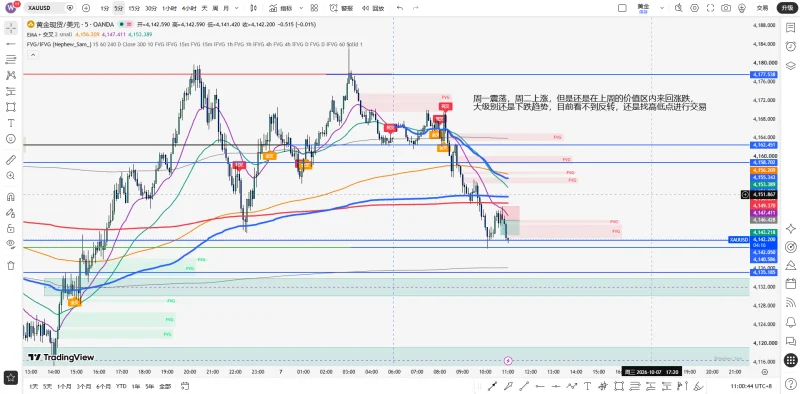Select the 1天 date range
Image resolution: width=800 pixels, height=394 pixels.
[33, 386]
